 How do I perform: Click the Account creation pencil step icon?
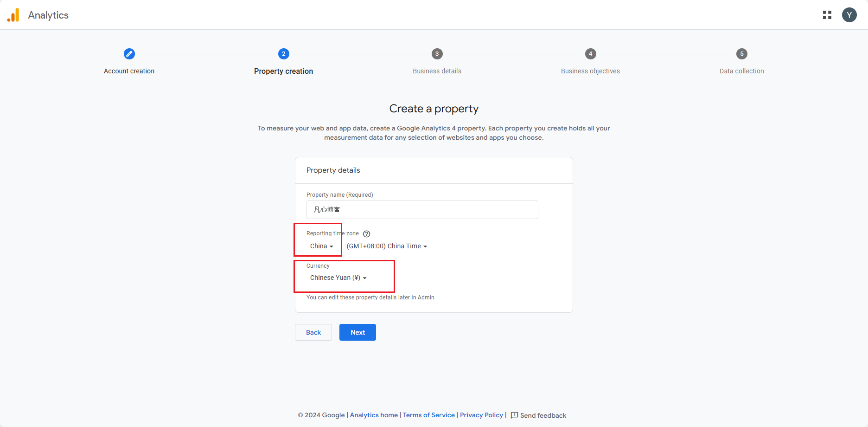(129, 54)
